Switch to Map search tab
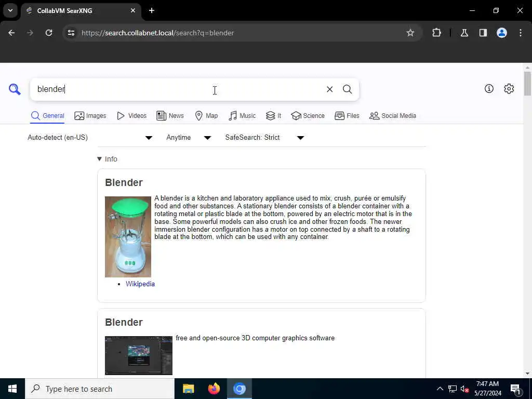This screenshot has height=399, width=532. pos(206,116)
